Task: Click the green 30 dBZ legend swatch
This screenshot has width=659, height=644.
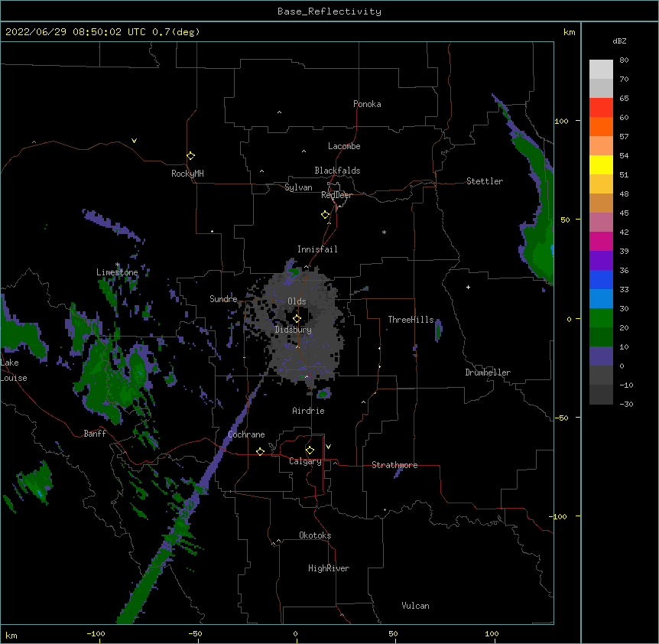Action: (601, 318)
